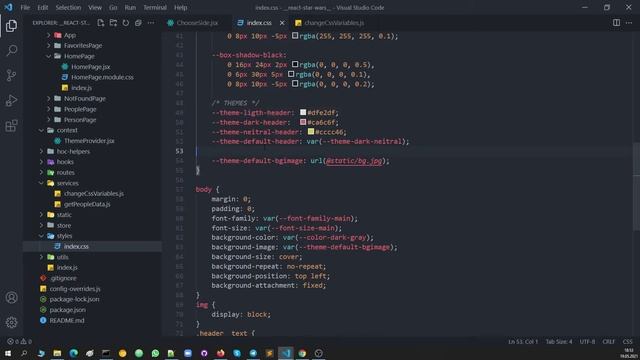Open HomePage.jsx file in Explorer
This screenshot has height=360, width=640.
tap(92, 67)
